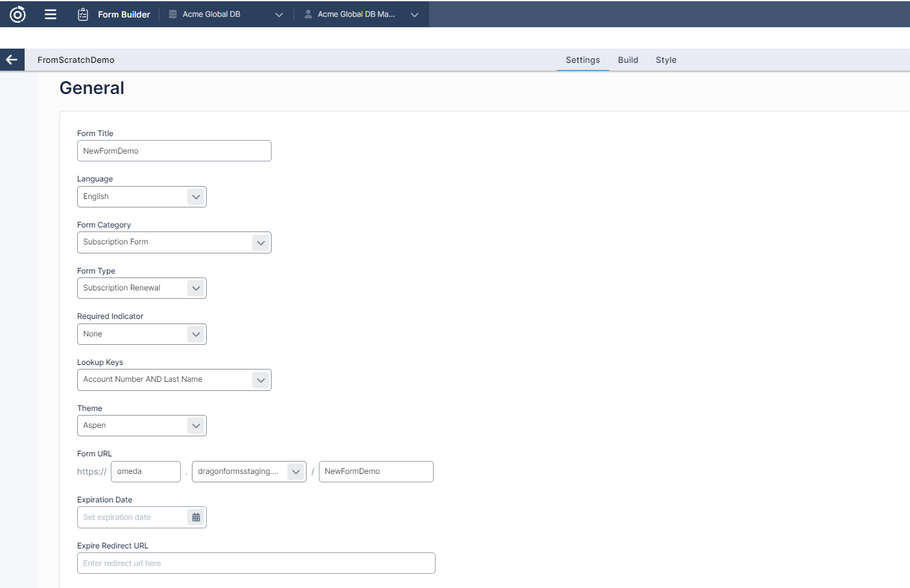This screenshot has height=588, width=910.
Task: Click the Expire Redirect URL input field
Action: (256, 563)
